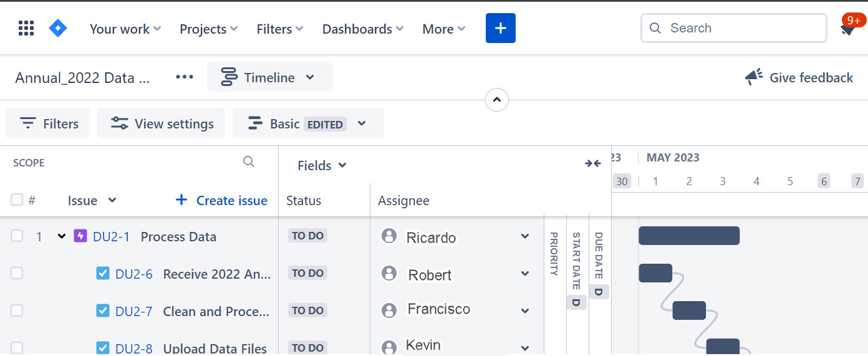Image resolution: width=868 pixels, height=356 pixels.
Task: Click the plus icon next to Create issue
Action: (181, 200)
